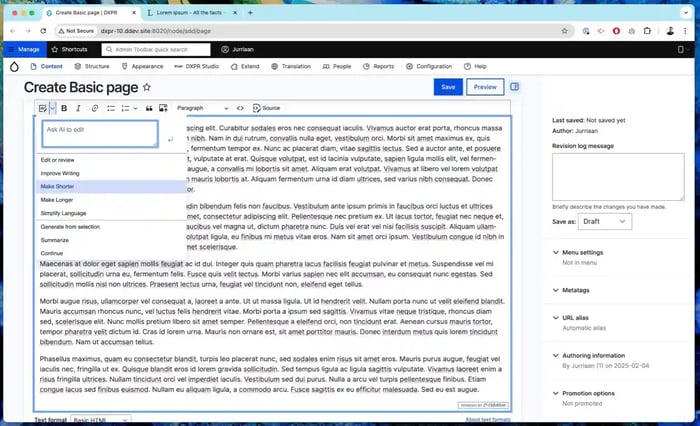Open a new browser tab
Viewport: 700px width, 426px height.
pos(250,13)
